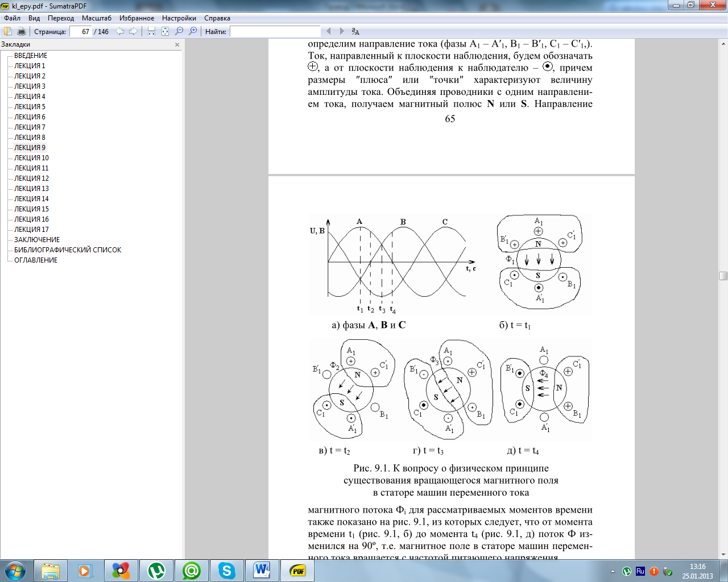
Task: Jump to ЛЕКЦИЯ 3 bookmark
Action: tap(30, 86)
